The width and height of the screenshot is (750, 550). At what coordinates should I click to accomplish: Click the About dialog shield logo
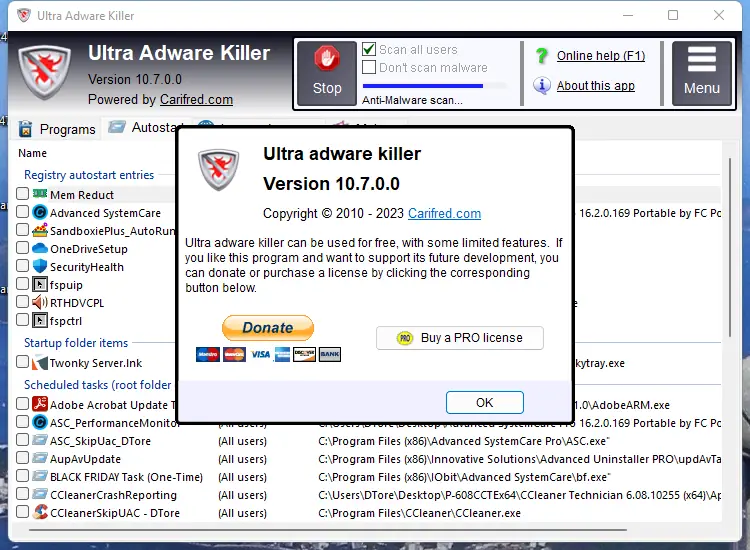point(219,170)
